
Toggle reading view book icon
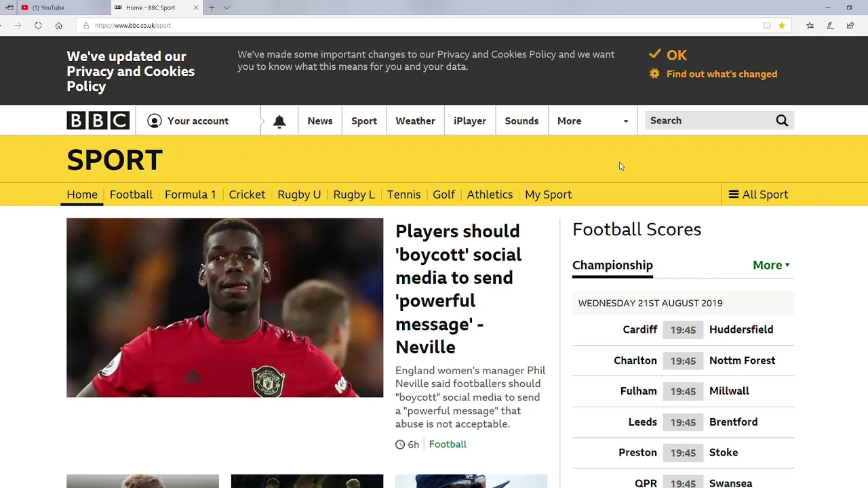[x=766, y=26]
